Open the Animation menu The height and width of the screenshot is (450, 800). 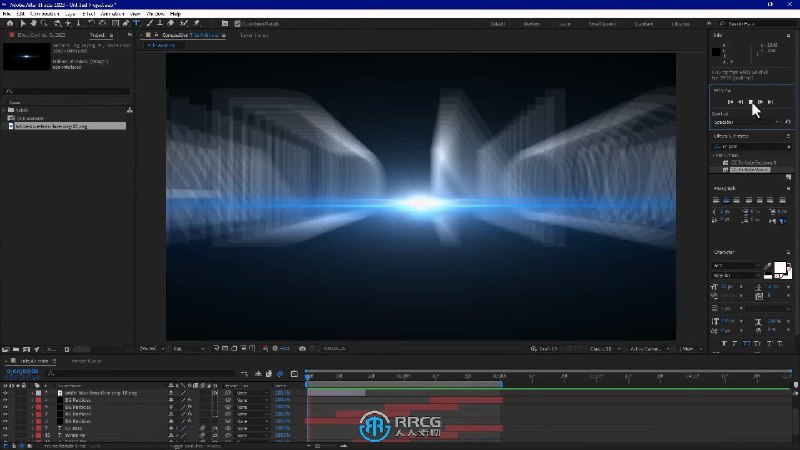tap(112, 14)
